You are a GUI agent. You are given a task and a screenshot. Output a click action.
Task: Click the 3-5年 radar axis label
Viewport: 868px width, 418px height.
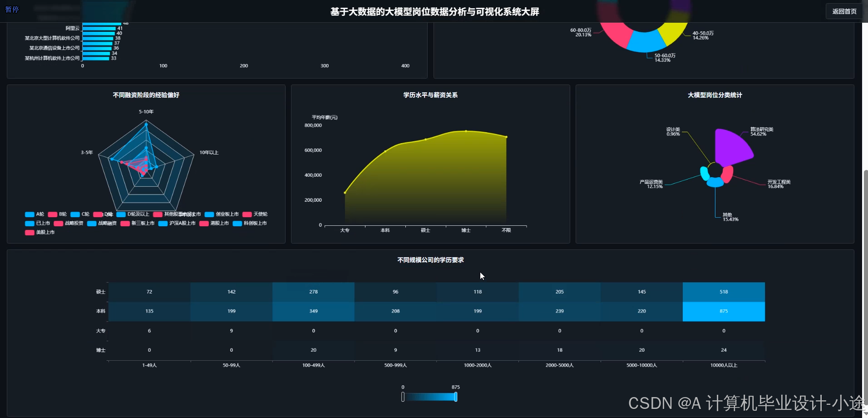(87, 153)
